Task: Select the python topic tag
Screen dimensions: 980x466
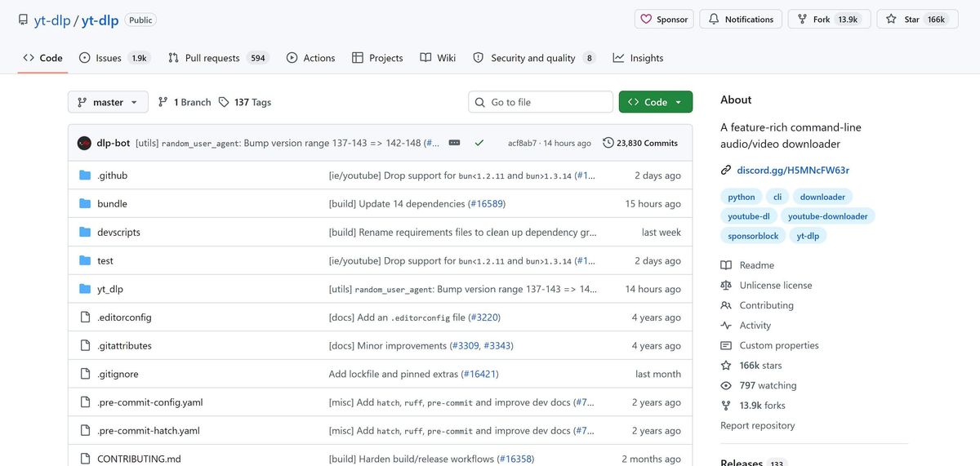Action: point(742,197)
